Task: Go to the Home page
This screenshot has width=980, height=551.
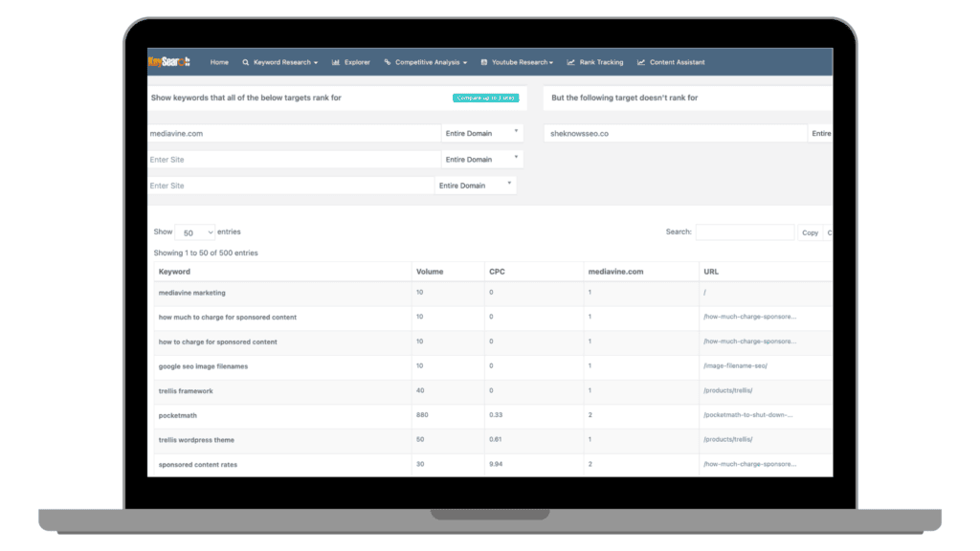Action: (x=219, y=62)
